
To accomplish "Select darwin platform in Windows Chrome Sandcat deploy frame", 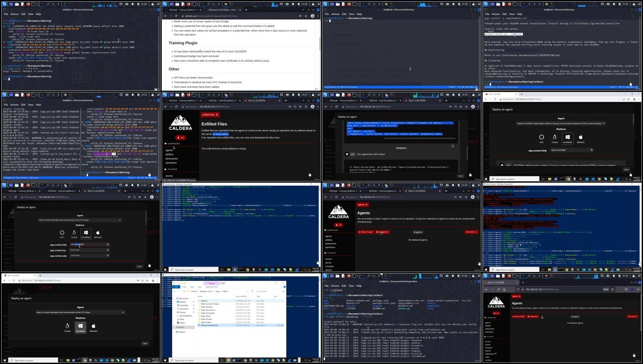I will pyautogui.click(x=581, y=139).
